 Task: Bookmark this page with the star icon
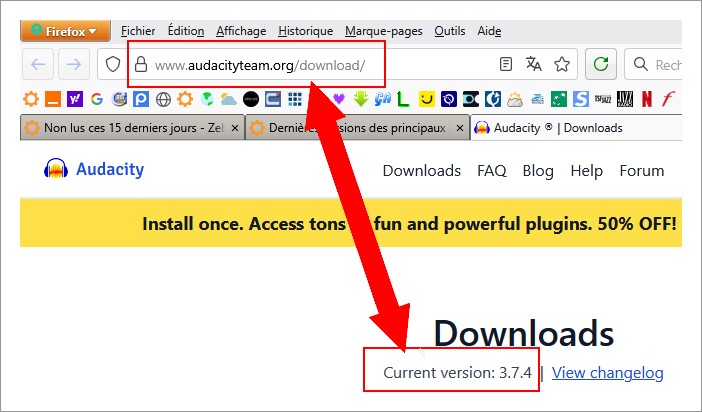click(562, 64)
